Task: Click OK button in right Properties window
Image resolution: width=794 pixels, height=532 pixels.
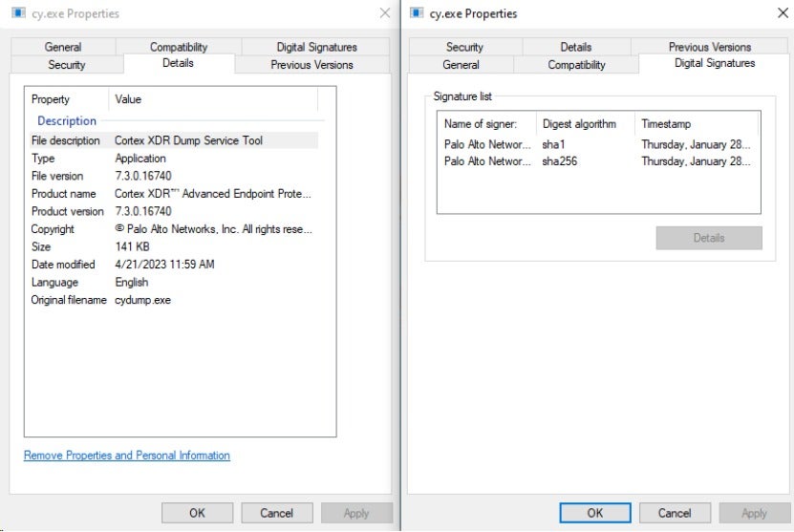Action: tap(595, 513)
